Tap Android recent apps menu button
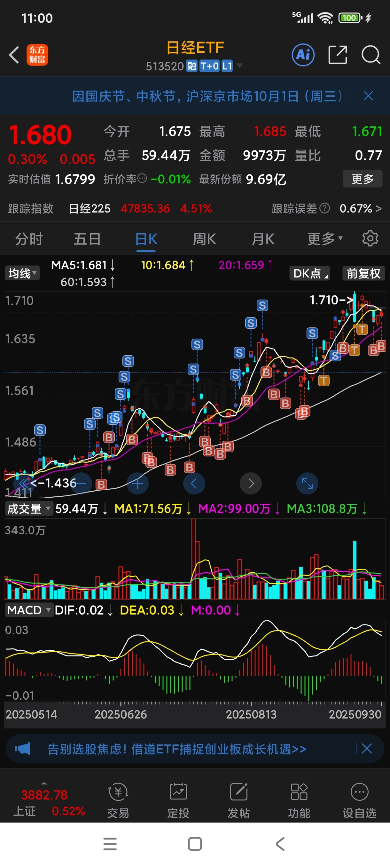Viewport: 390px width, 868px height. (110, 844)
